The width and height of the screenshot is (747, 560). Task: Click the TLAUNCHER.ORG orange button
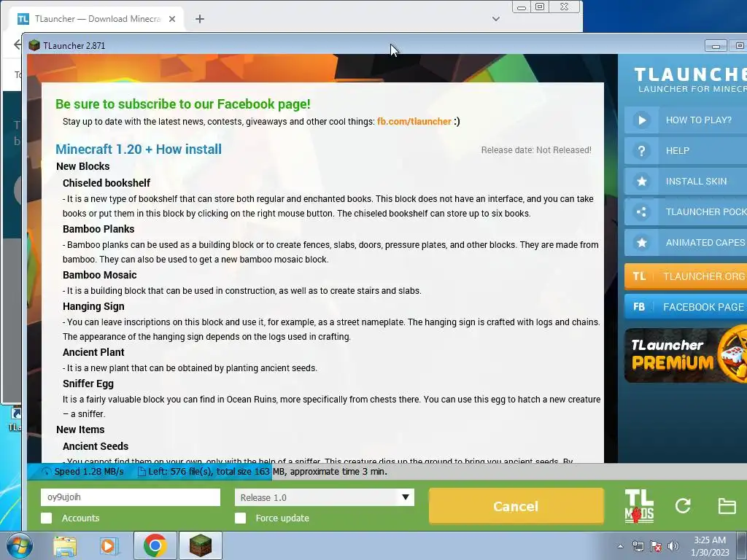686,276
